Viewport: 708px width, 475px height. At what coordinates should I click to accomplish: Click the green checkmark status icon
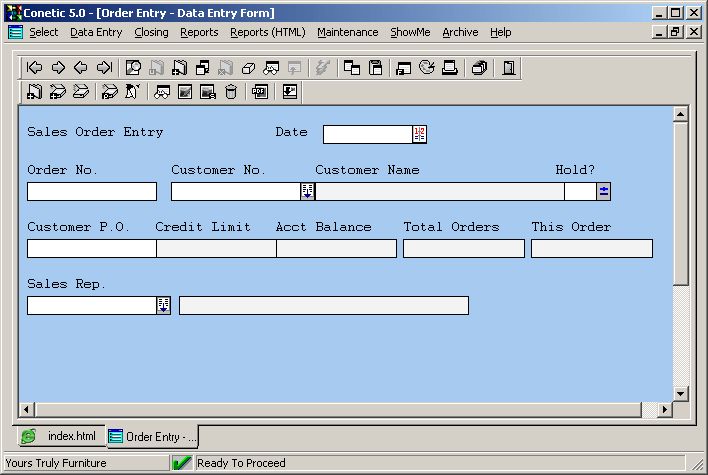pos(182,463)
